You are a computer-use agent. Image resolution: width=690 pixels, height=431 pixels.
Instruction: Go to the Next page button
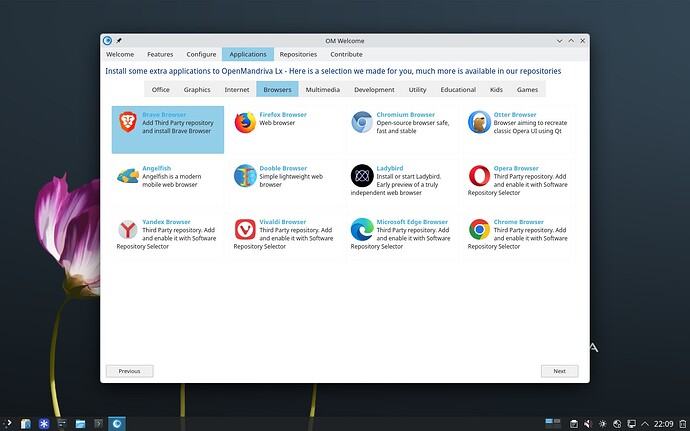pos(559,371)
